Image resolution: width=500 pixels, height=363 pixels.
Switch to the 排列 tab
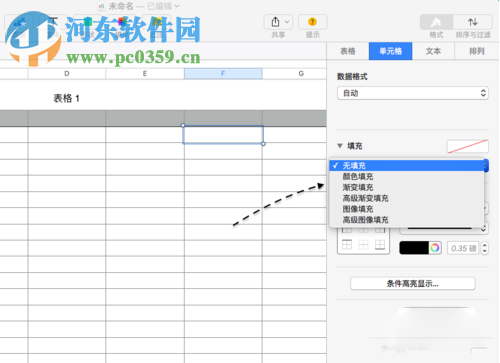(x=477, y=51)
